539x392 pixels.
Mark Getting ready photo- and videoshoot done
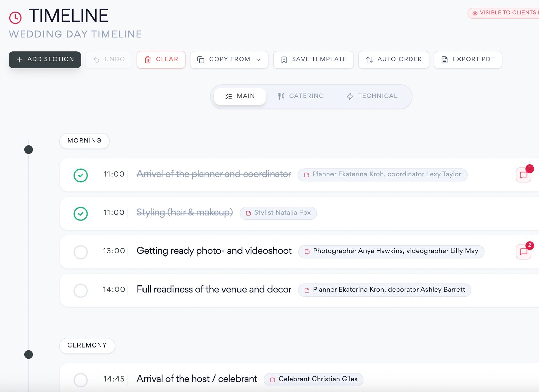(x=81, y=252)
